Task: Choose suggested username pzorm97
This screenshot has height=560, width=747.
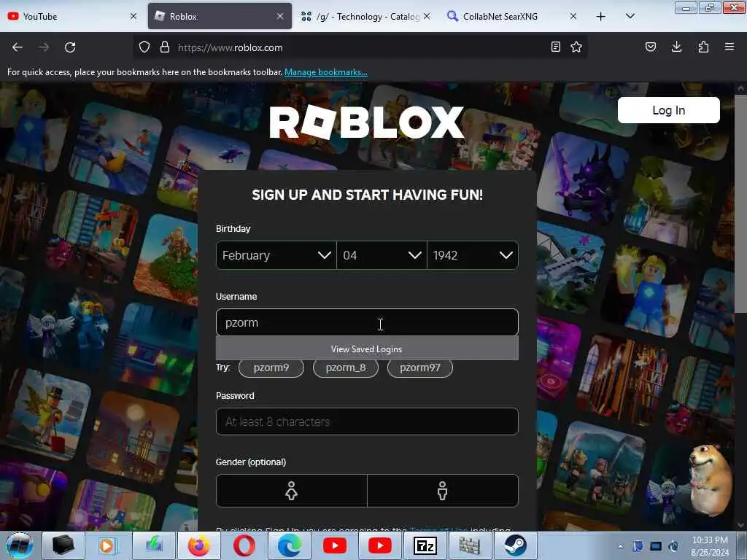Action: [419, 367]
